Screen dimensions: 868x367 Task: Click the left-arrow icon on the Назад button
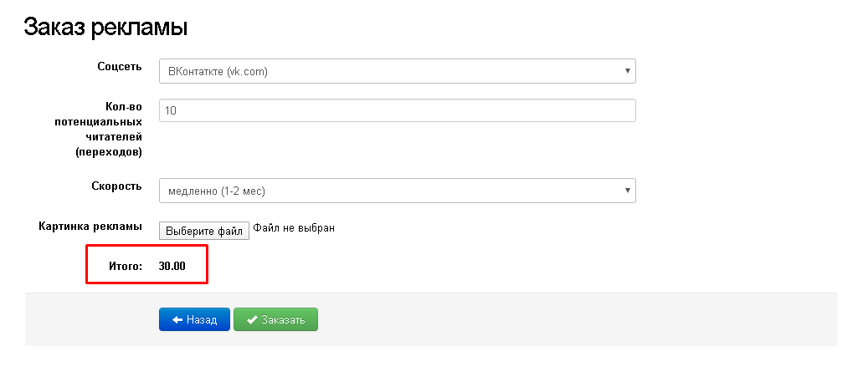(x=177, y=320)
